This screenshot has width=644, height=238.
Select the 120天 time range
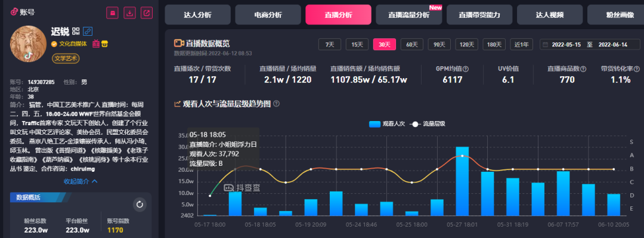[466, 44]
